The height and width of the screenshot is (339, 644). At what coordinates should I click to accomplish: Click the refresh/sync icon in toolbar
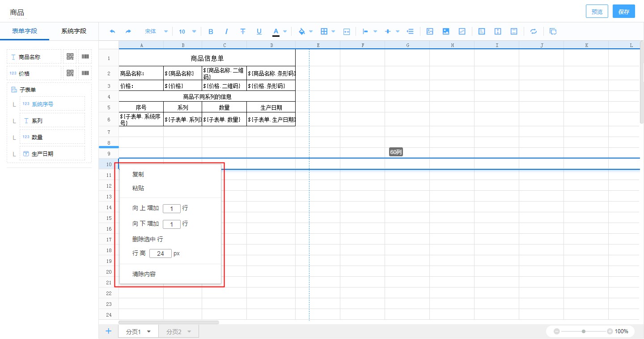tap(533, 31)
